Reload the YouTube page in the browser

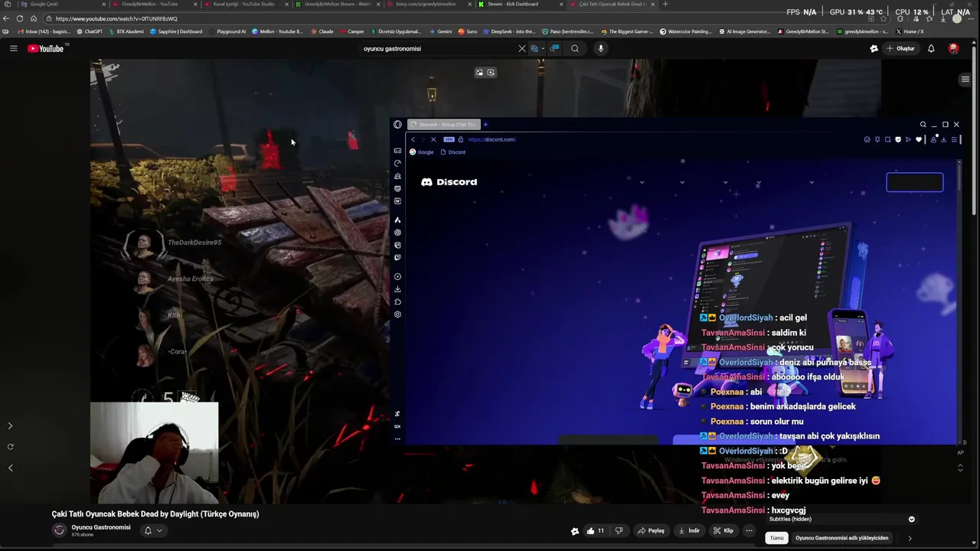point(20,18)
